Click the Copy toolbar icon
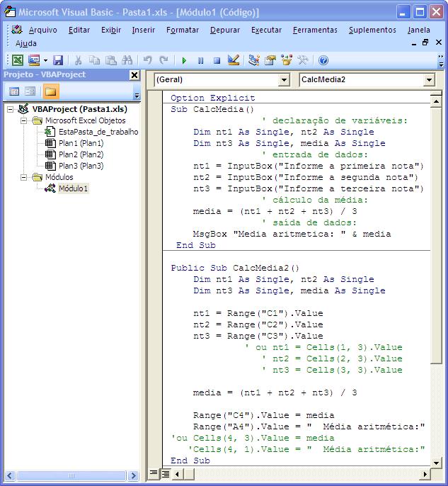Image resolution: width=448 pixels, height=486 pixels. [94, 60]
